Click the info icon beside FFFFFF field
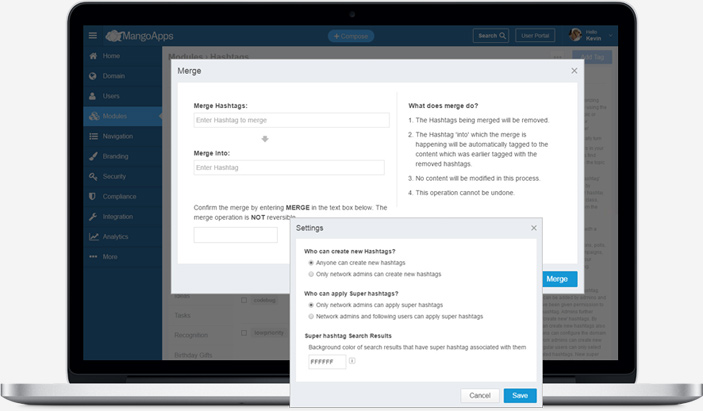 click(352, 361)
